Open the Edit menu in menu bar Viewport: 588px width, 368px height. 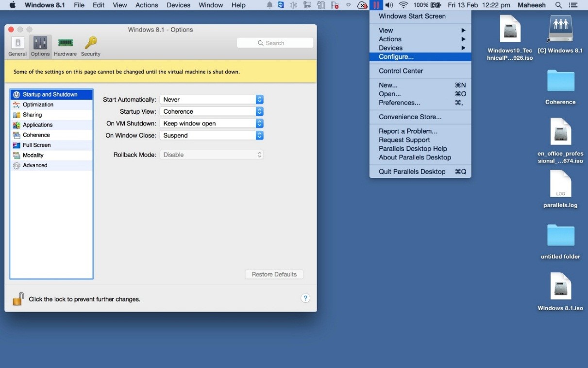coord(99,5)
